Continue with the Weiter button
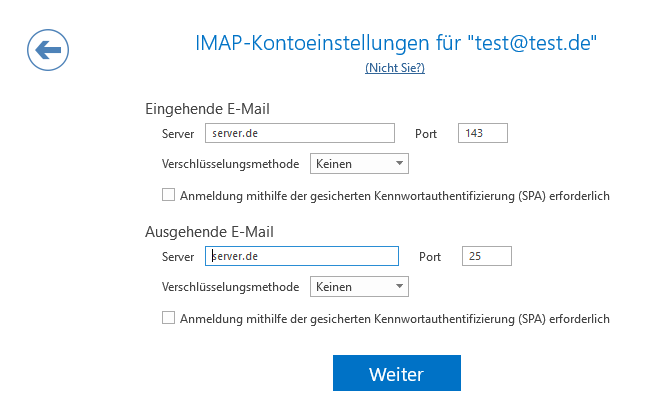This screenshot has width=652, height=413. (397, 373)
